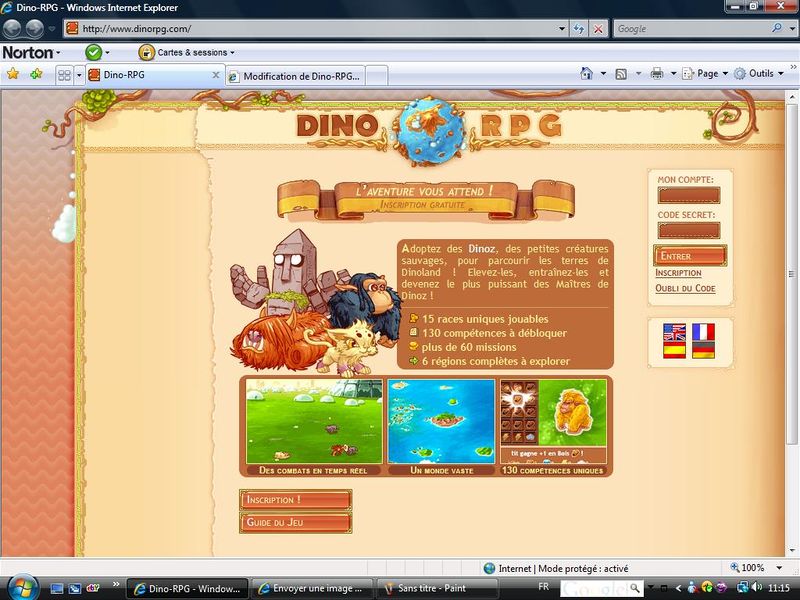The image size is (800, 600).
Task: Click Add to Favorites star-plus icon
Action: click(x=36, y=74)
